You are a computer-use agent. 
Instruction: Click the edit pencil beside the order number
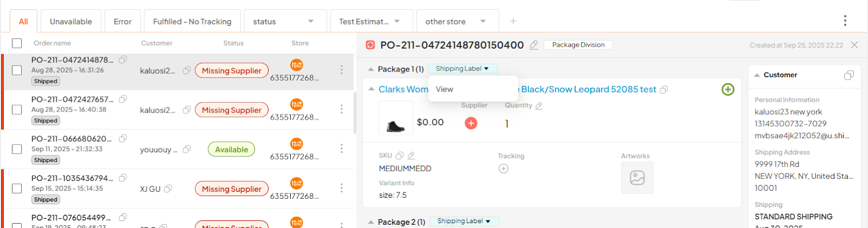click(534, 45)
